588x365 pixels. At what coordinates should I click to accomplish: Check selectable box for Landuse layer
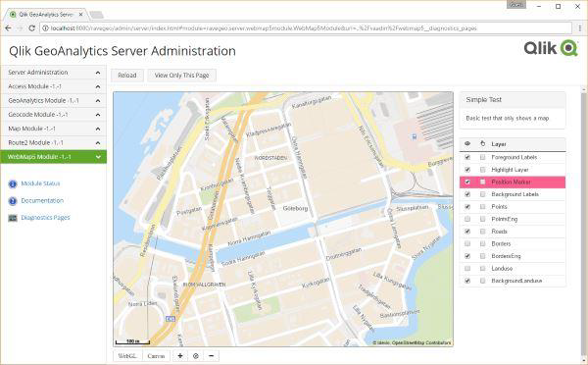(482, 269)
